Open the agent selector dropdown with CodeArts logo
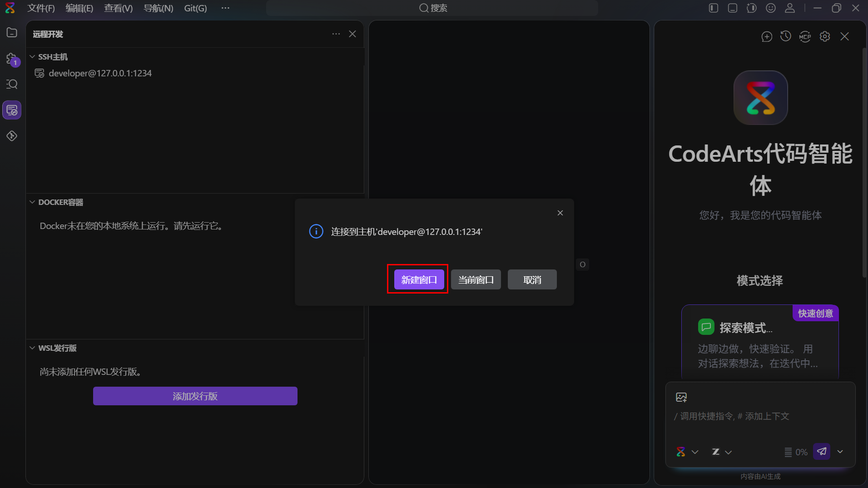The height and width of the screenshot is (488, 868). pos(687,452)
